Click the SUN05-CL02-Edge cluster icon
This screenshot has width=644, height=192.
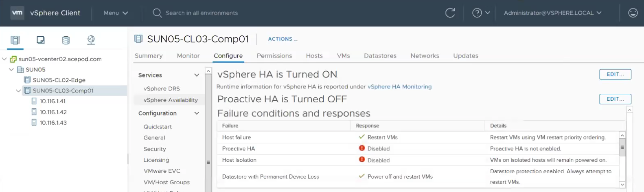coord(27,80)
